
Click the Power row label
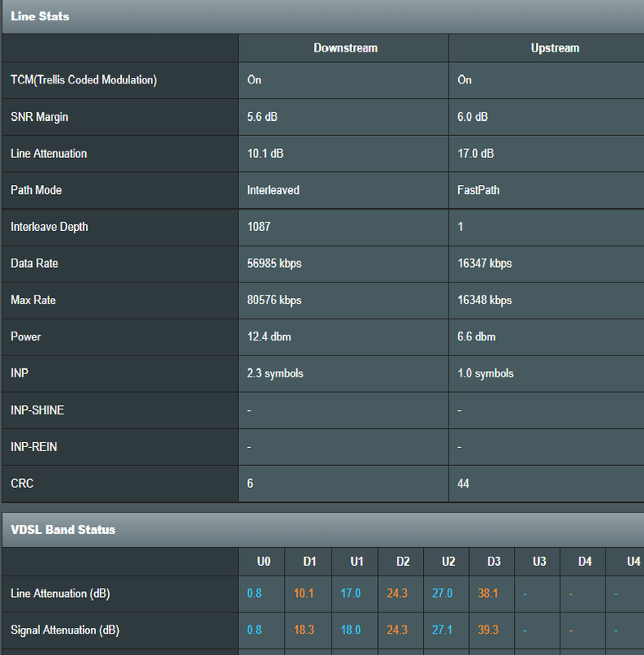coord(26,337)
